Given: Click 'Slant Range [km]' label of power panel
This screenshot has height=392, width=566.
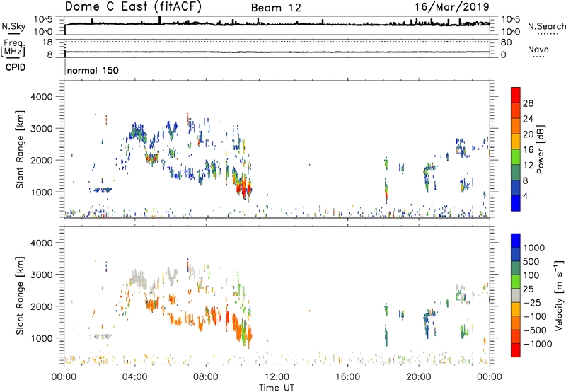Looking at the screenshot, I should [20, 149].
